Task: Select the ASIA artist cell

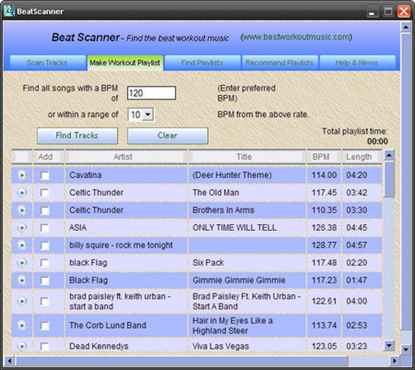Action: [126, 228]
